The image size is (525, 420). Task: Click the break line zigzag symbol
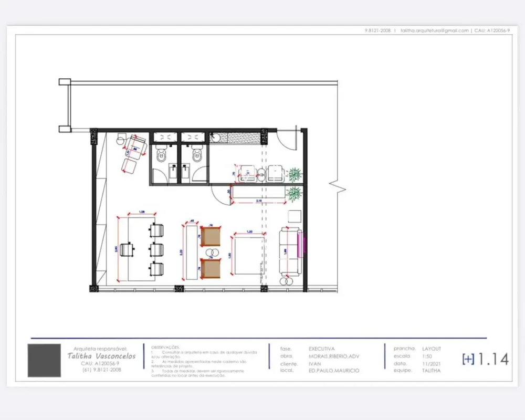click(x=338, y=187)
